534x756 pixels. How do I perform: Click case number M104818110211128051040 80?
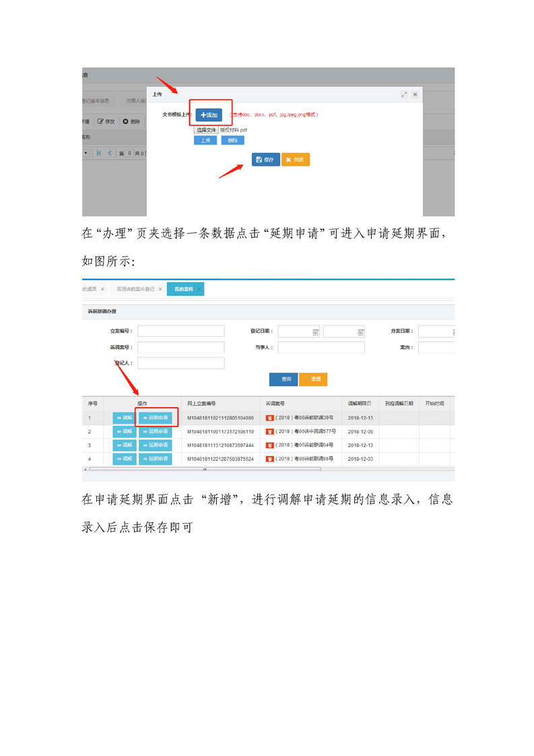click(220, 418)
